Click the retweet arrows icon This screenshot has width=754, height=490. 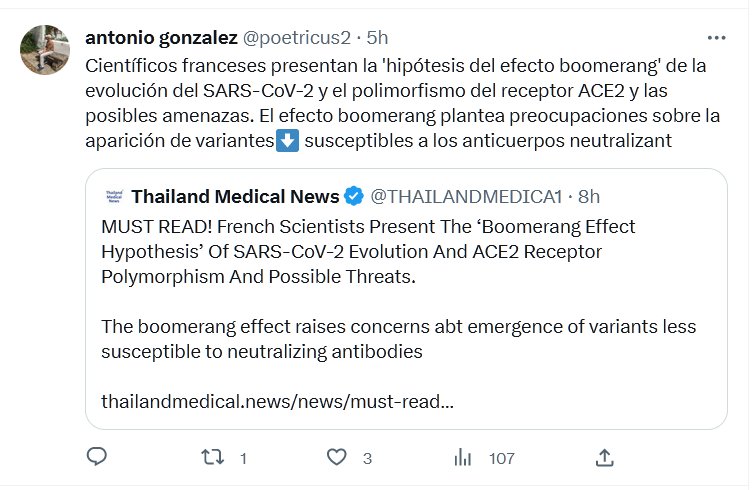click(x=213, y=457)
